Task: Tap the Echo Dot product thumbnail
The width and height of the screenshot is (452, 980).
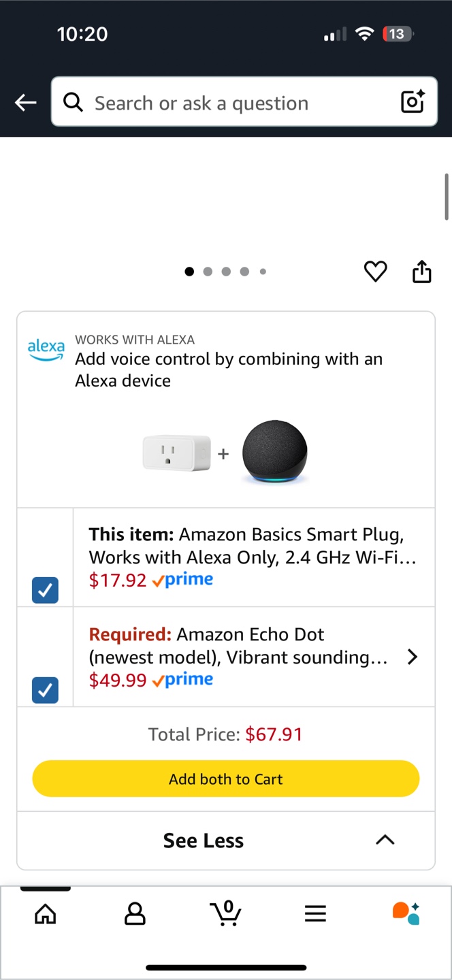Action: [x=275, y=453]
